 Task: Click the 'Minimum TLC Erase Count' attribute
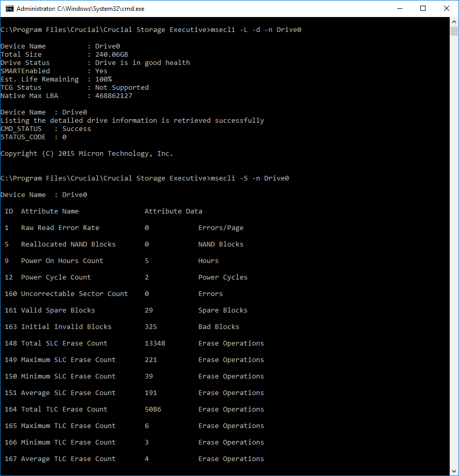click(x=68, y=442)
